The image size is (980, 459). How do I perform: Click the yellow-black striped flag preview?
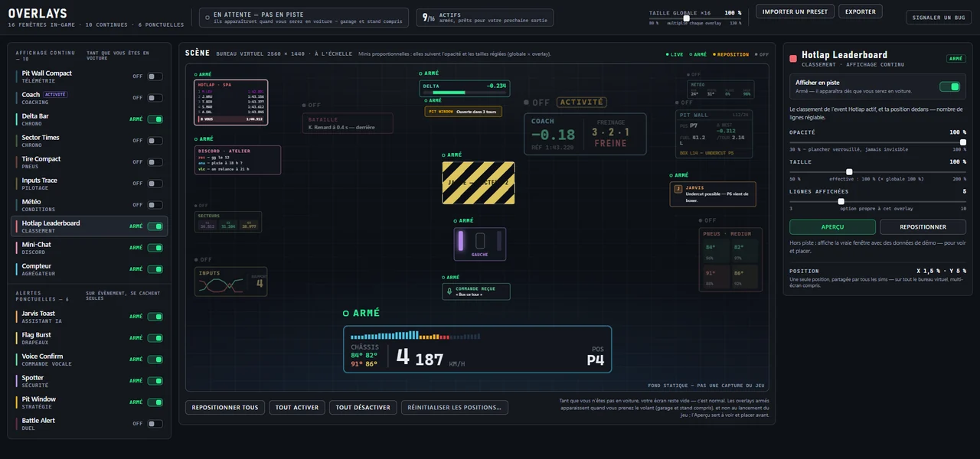(x=479, y=183)
